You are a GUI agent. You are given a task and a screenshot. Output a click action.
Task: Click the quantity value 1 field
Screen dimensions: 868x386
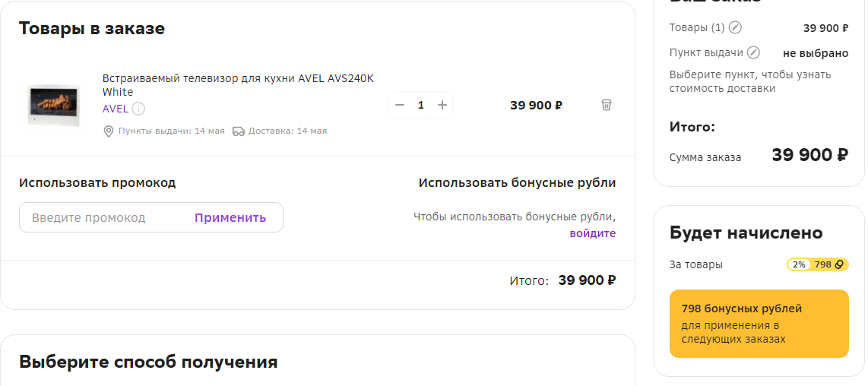(421, 105)
